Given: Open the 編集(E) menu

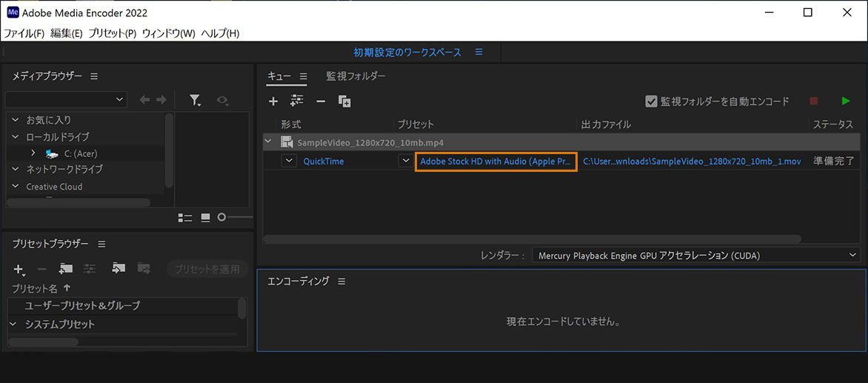Looking at the screenshot, I should click(x=67, y=33).
